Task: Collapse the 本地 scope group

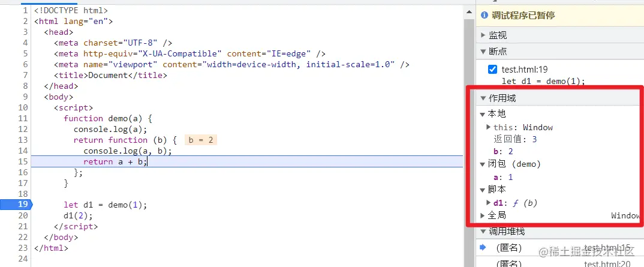Action: [483, 114]
